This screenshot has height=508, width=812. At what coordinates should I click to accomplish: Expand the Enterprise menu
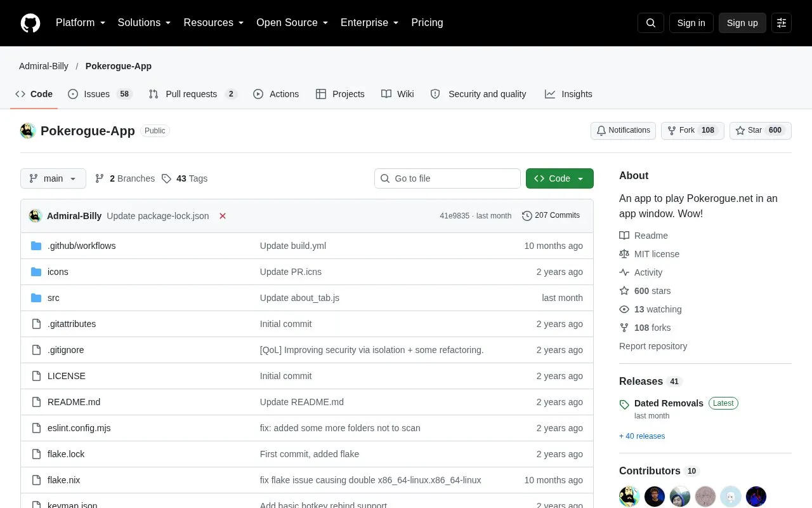pyautogui.click(x=370, y=23)
